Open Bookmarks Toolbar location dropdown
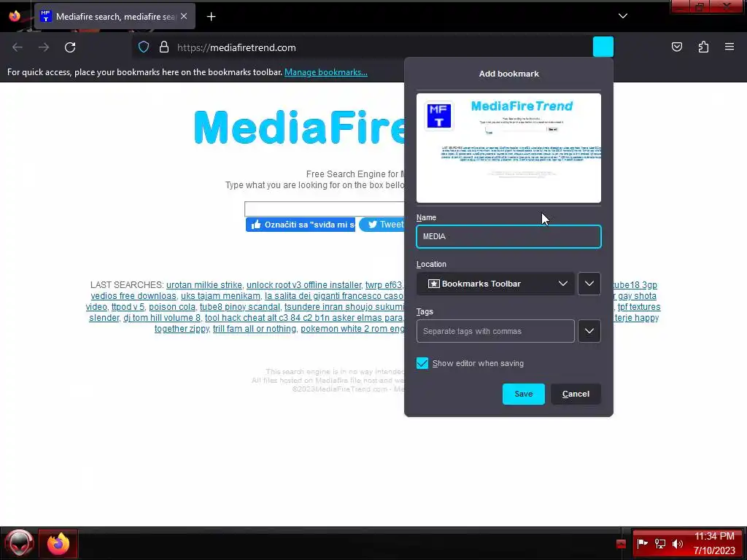The image size is (747, 560). pyautogui.click(x=495, y=284)
